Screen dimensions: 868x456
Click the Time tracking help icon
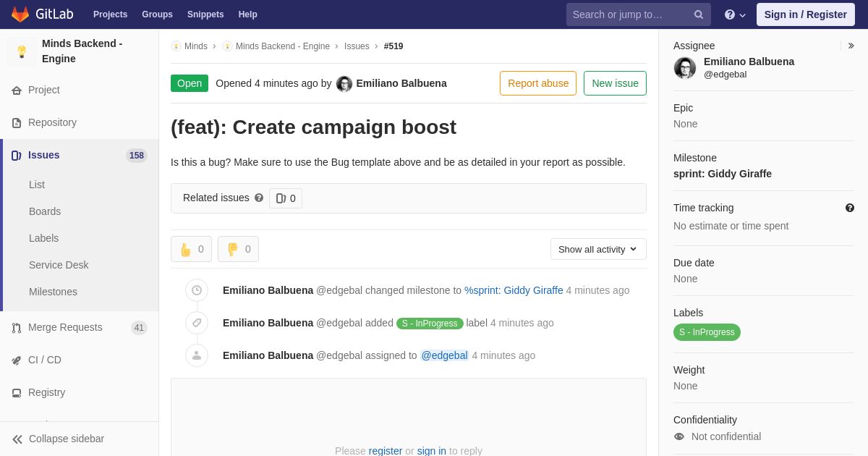pyautogui.click(x=850, y=208)
